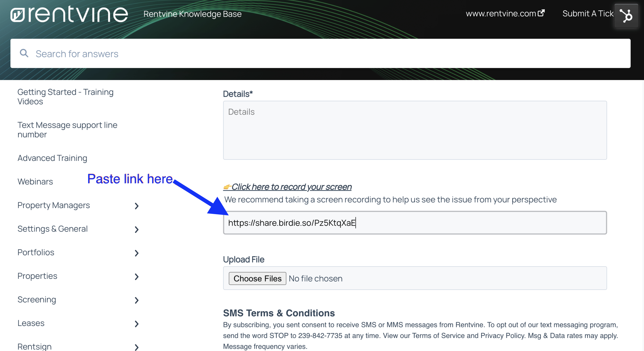This screenshot has width=644, height=351.
Task: Open the Submit A Ticket link
Action: (587, 14)
